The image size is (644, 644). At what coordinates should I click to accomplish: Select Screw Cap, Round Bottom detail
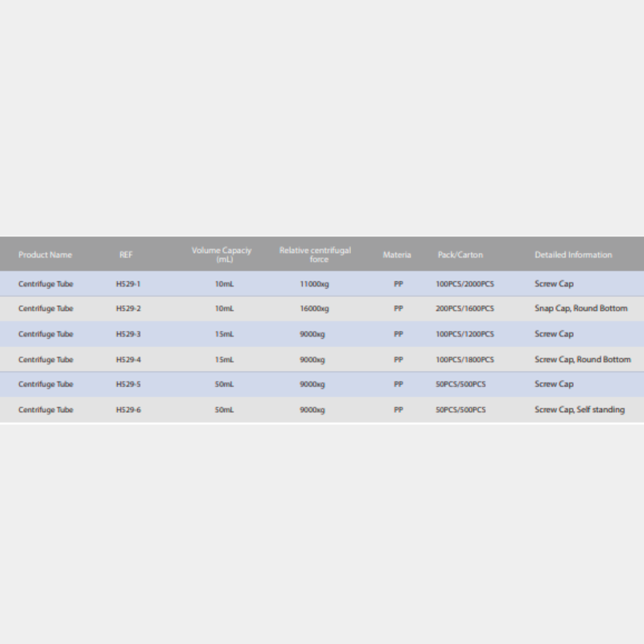(x=583, y=359)
